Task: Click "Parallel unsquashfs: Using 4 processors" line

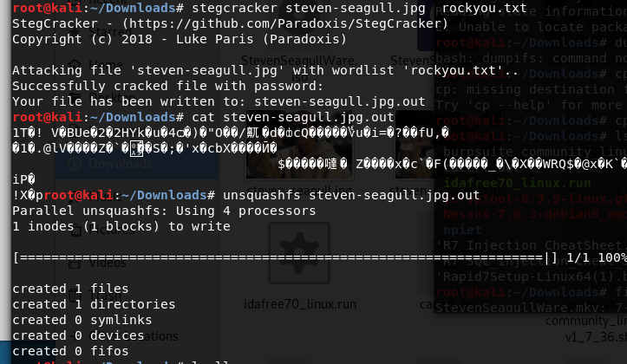Action: click(x=164, y=211)
